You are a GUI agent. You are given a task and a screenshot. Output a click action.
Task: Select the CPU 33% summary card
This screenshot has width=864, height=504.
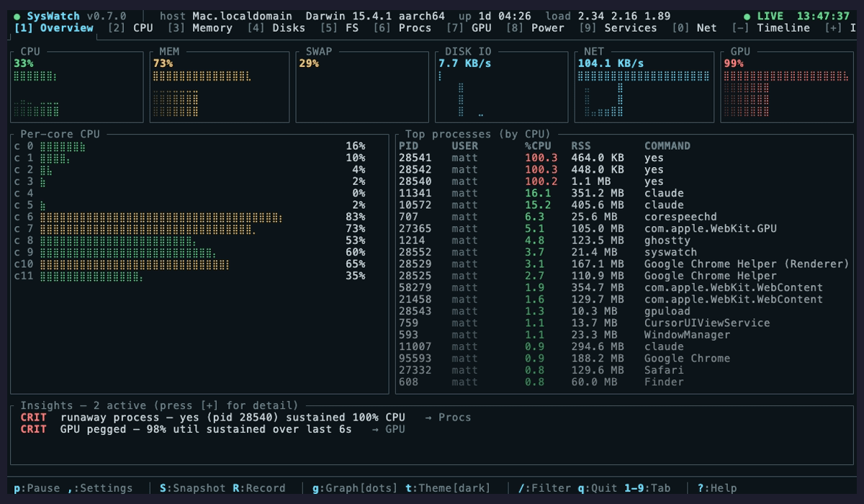click(78, 86)
